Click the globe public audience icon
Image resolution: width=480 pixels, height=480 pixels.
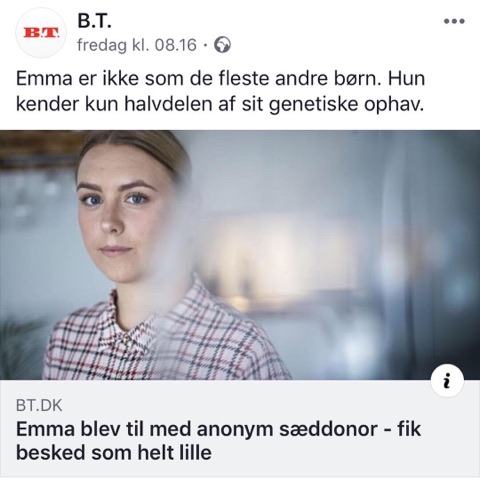(x=222, y=45)
